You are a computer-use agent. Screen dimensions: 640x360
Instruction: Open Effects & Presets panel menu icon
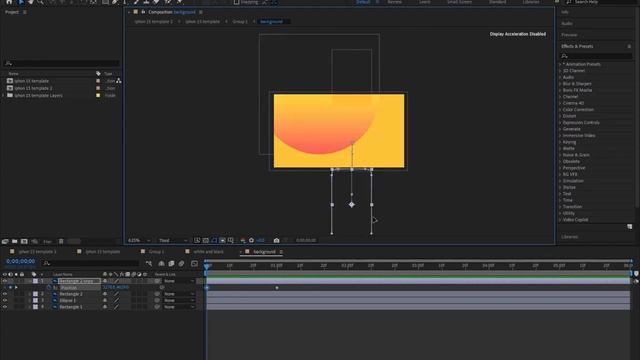coord(629,46)
